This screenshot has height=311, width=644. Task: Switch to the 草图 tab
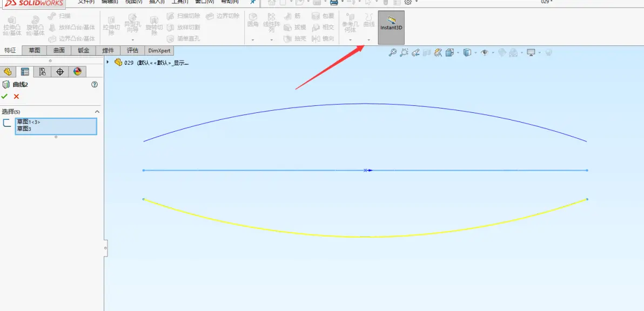point(35,50)
